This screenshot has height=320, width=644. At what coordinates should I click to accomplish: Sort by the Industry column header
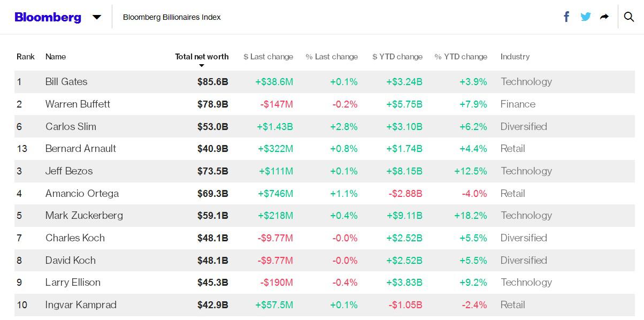pos(515,57)
